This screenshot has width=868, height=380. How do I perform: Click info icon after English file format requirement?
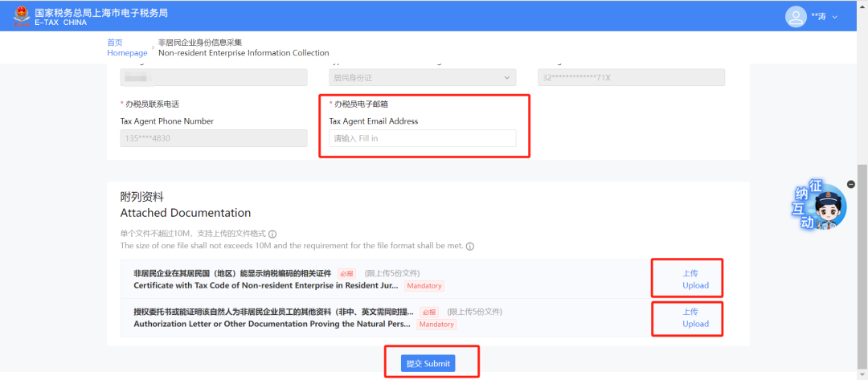pos(470,246)
